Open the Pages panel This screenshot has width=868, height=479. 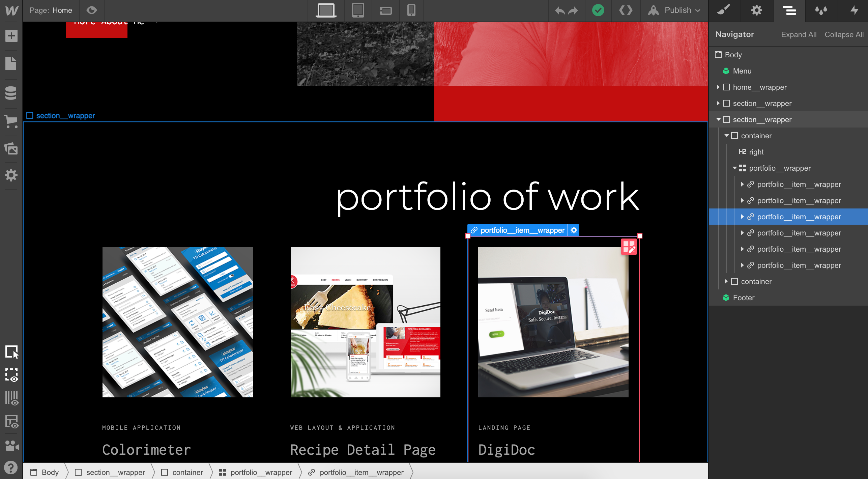pos(11,64)
